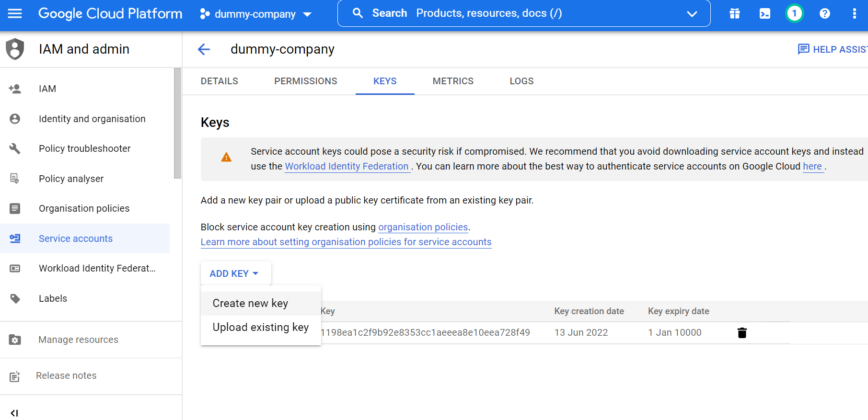Choose Create new key option
The height and width of the screenshot is (420, 868).
tap(261, 303)
